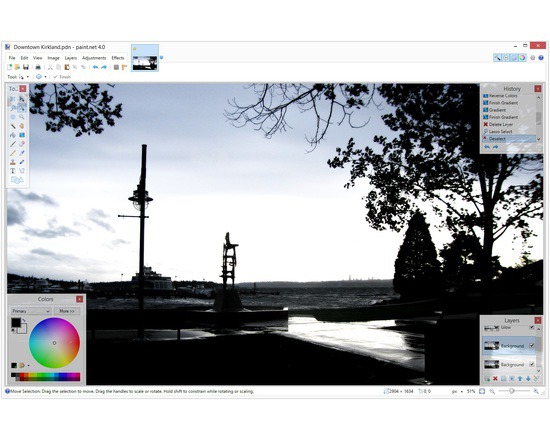The height and width of the screenshot is (440, 550).
Task: Click redo arrow at History panel bottom
Action: [495, 147]
